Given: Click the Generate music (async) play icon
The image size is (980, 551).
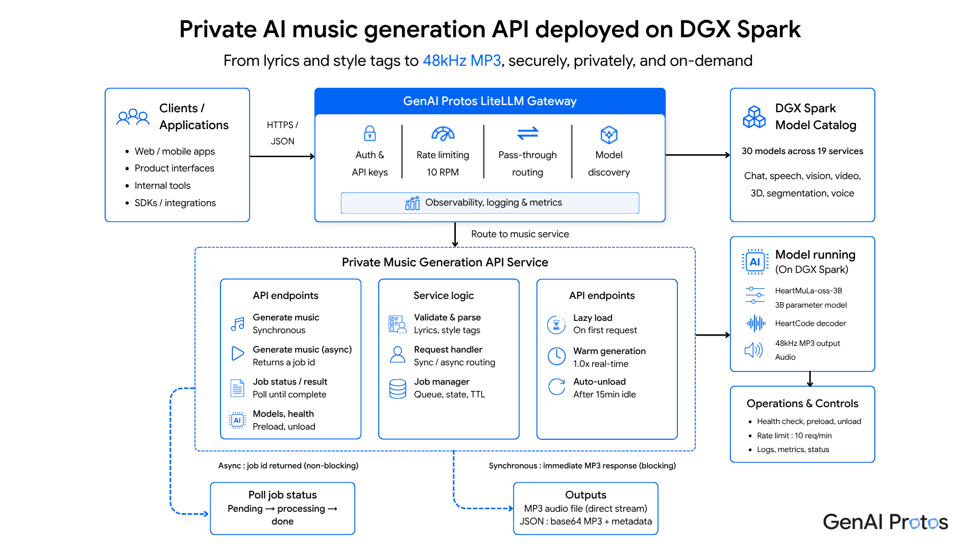Looking at the screenshot, I should pyautogui.click(x=237, y=354).
